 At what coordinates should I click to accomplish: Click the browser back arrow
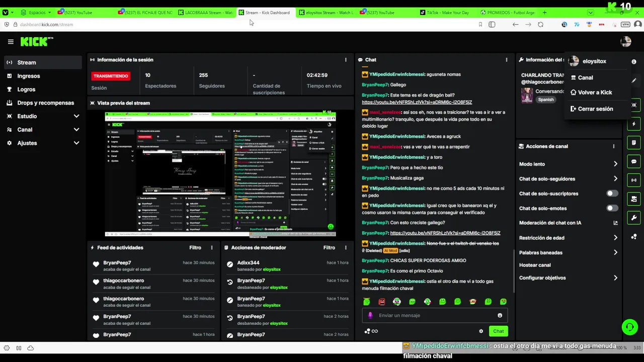[x=516, y=24]
